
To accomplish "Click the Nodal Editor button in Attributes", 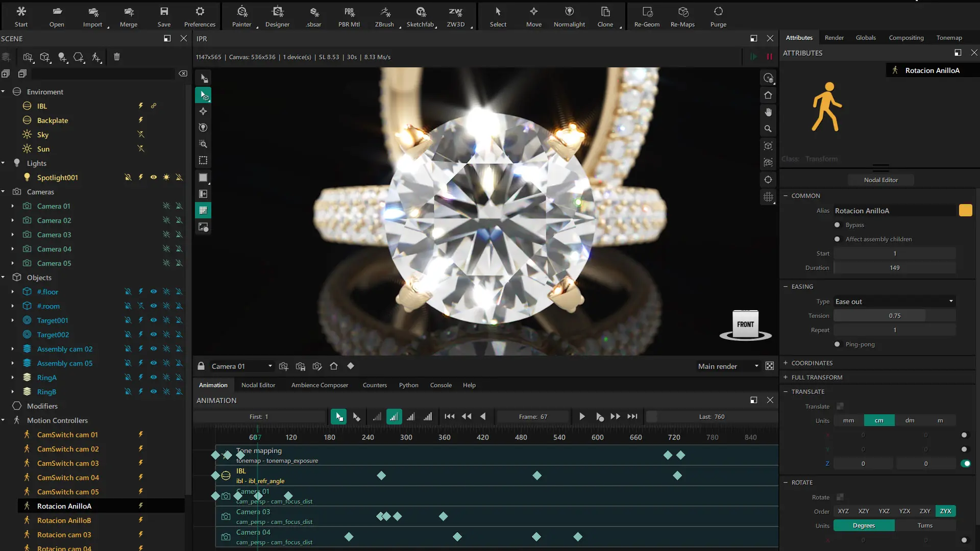I will click(x=880, y=180).
